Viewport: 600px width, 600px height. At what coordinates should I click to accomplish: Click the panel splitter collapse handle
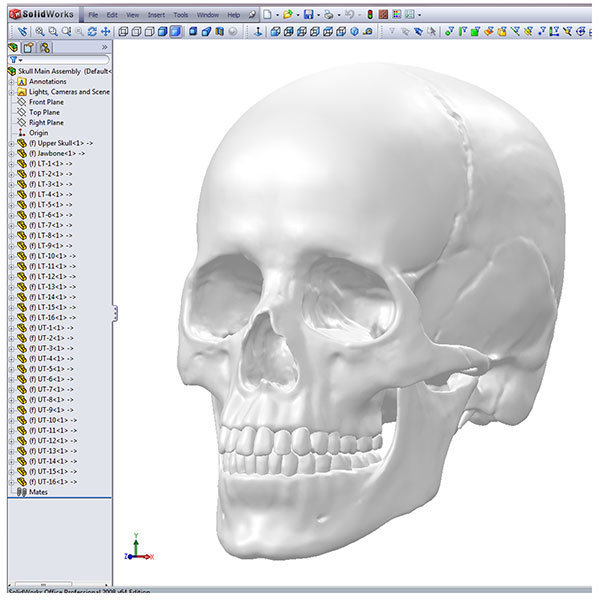click(x=114, y=313)
